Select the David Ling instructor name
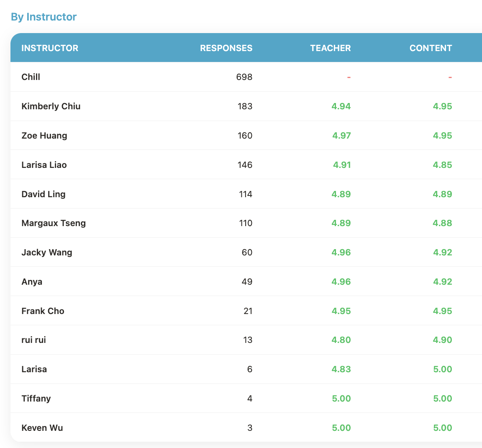The height and width of the screenshot is (448, 482). point(44,194)
